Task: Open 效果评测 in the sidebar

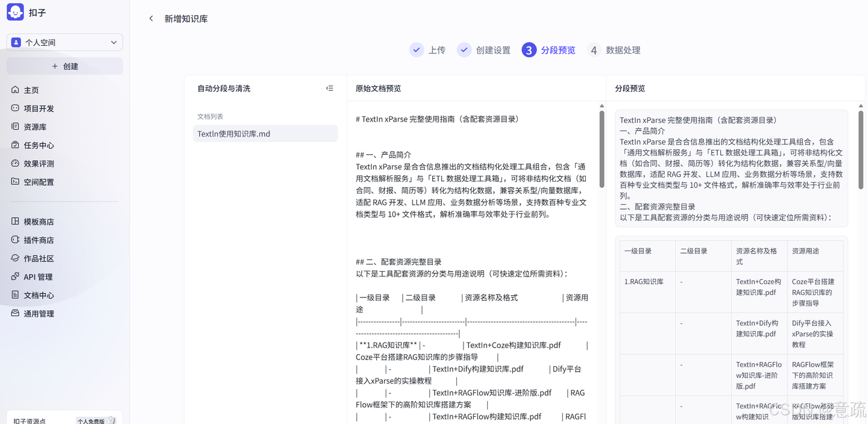Action: 39,164
